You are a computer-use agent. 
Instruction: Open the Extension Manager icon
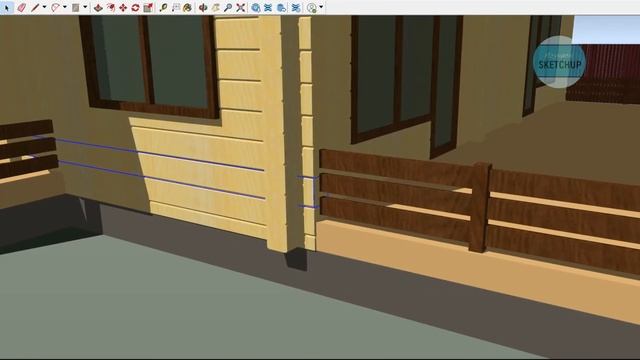[296, 7]
